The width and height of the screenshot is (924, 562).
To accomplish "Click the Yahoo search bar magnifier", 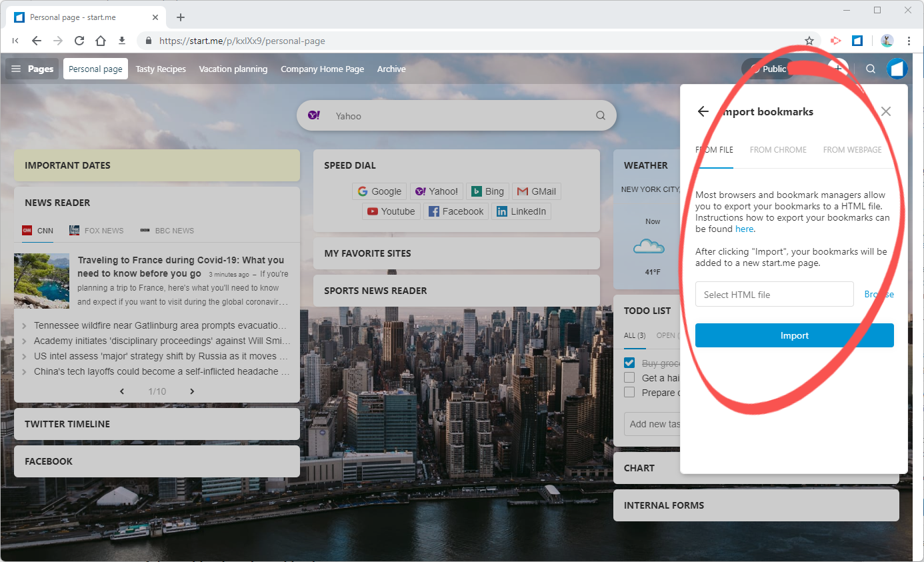I will point(601,115).
